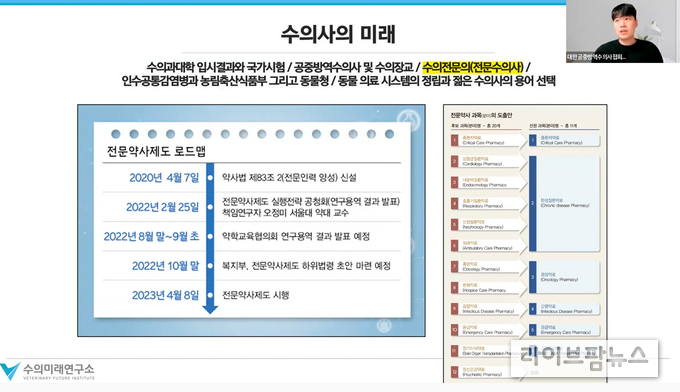This screenshot has height=392, width=680.
Task: Click the red number 5 candidate box
Action: 454,225
